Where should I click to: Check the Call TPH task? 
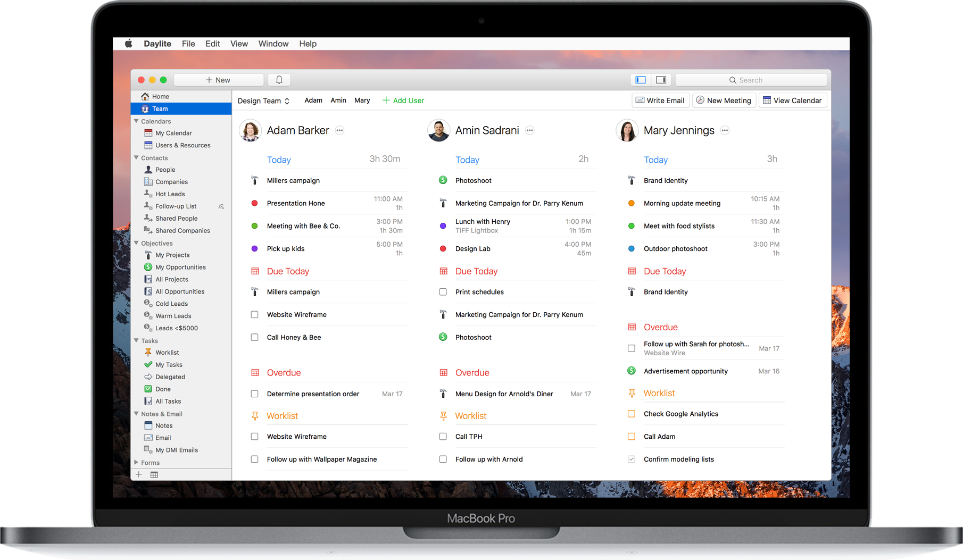(x=443, y=437)
